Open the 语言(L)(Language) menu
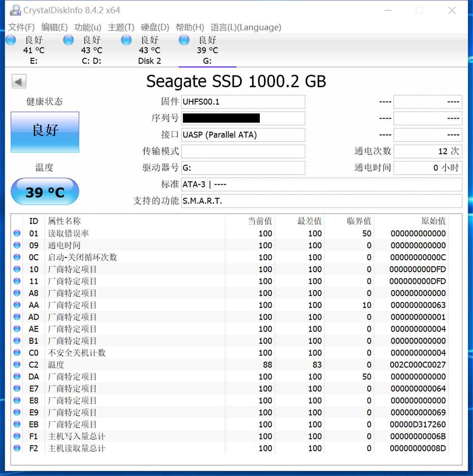Screen dimensions: 473x476 [x=246, y=27]
